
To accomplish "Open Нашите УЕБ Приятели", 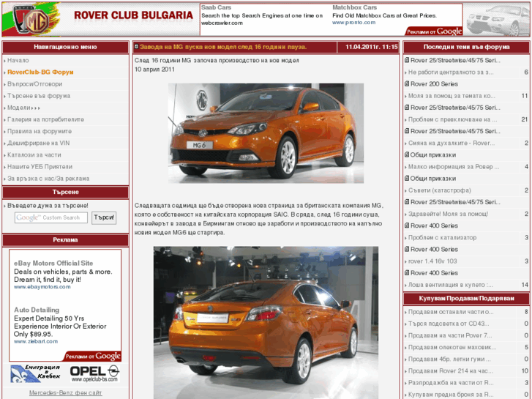I will 40,167.
